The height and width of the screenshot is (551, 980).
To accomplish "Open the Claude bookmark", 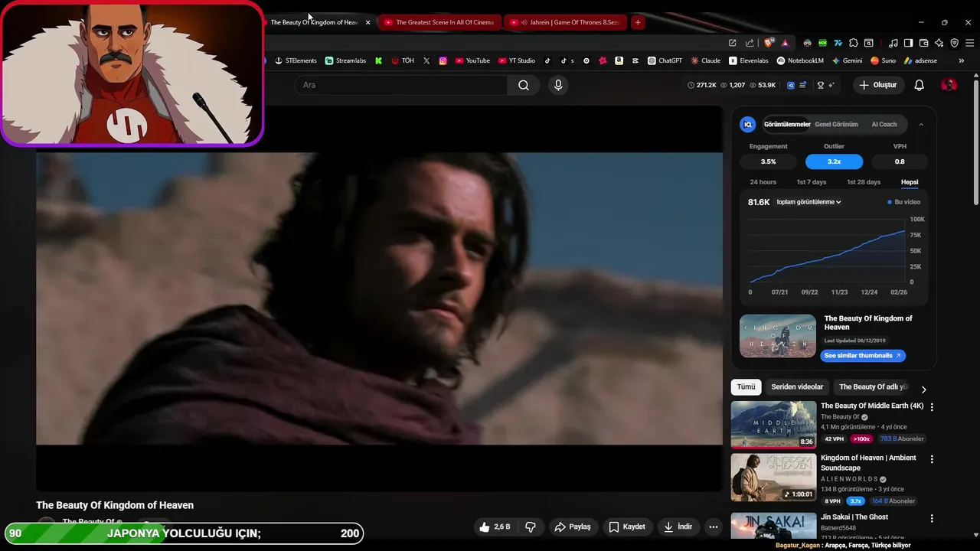I will coord(705,60).
